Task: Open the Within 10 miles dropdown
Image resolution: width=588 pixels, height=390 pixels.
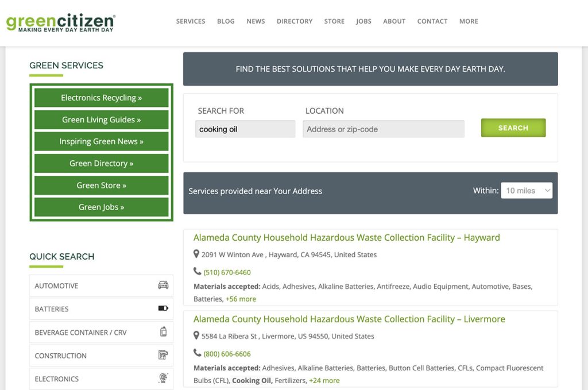Action: [526, 191]
